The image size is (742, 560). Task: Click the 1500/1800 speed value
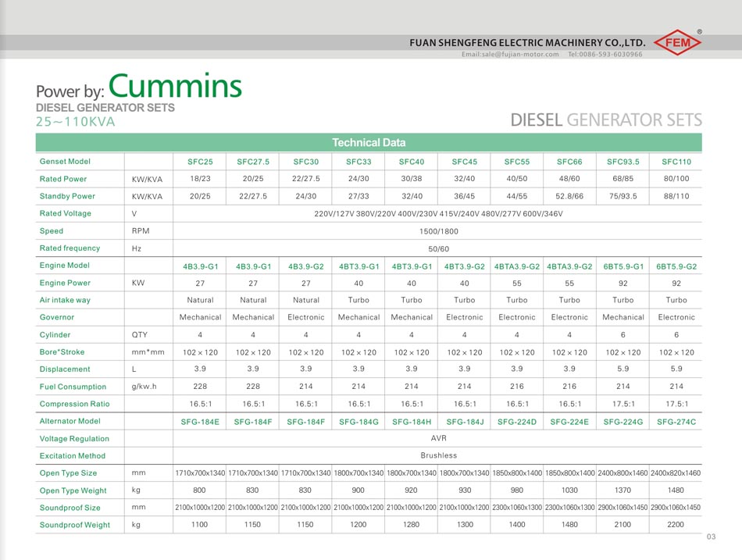[x=439, y=231]
